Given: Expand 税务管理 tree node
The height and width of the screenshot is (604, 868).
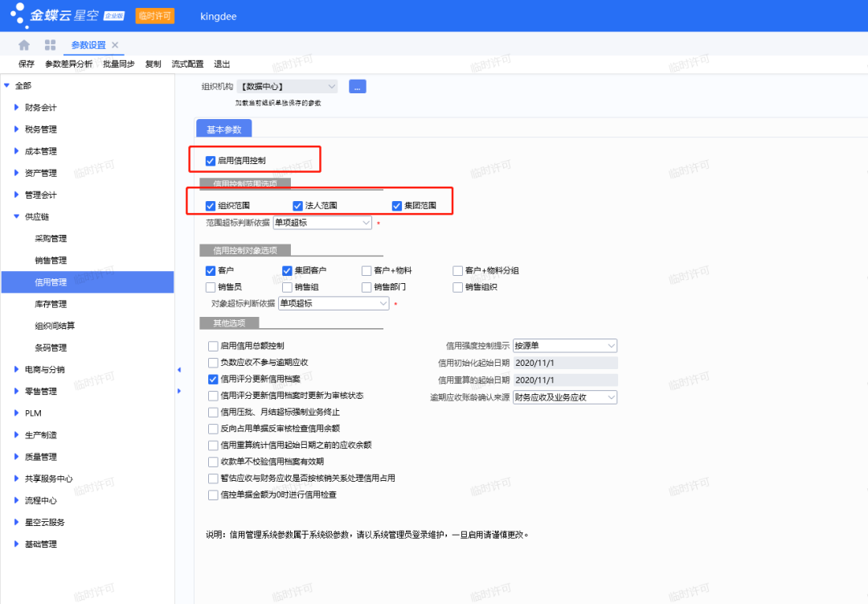Looking at the screenshot, I should (17, 129).
